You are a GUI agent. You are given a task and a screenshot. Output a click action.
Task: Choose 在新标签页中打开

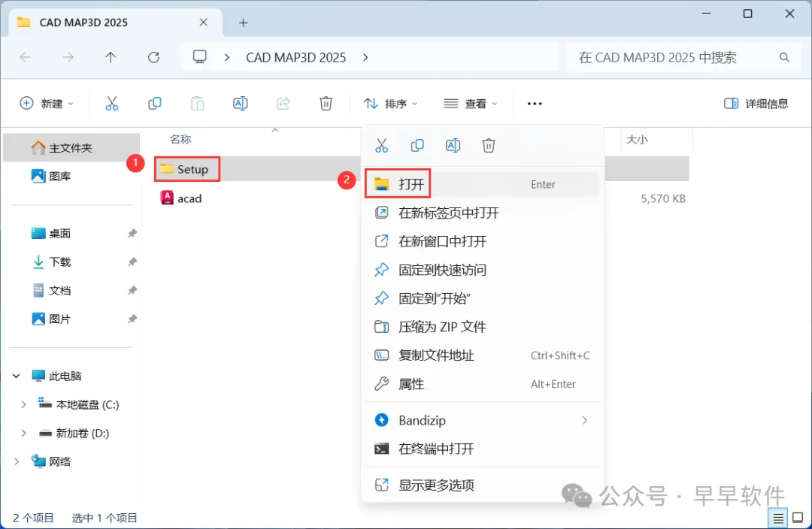click(x=482, y=213)
